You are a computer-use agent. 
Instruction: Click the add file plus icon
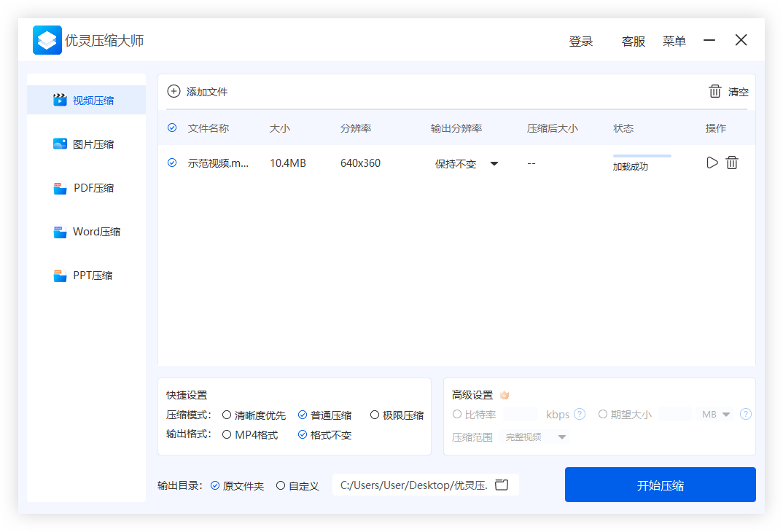[x=174, y=91]
